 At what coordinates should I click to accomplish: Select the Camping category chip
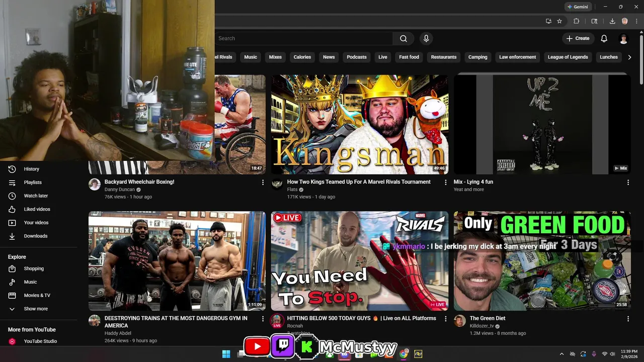pyautogui.click(x=478, y=57)
